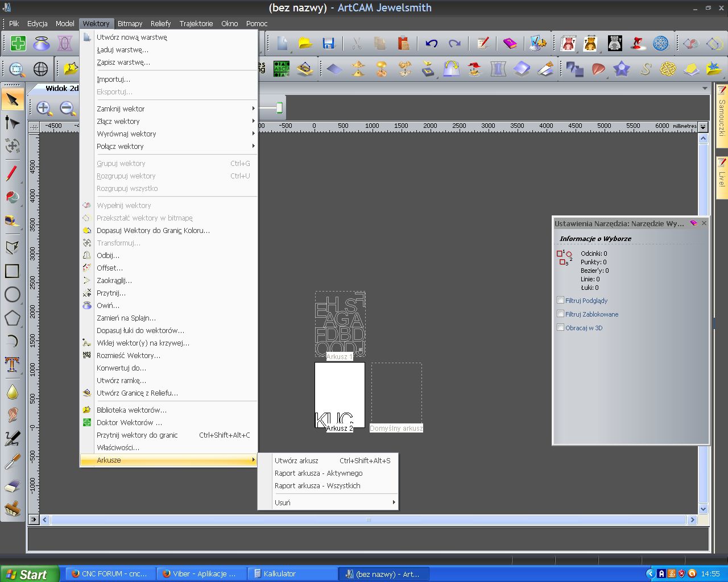
Task: Click the paste clipboard icon
Action: click(403, 43)
